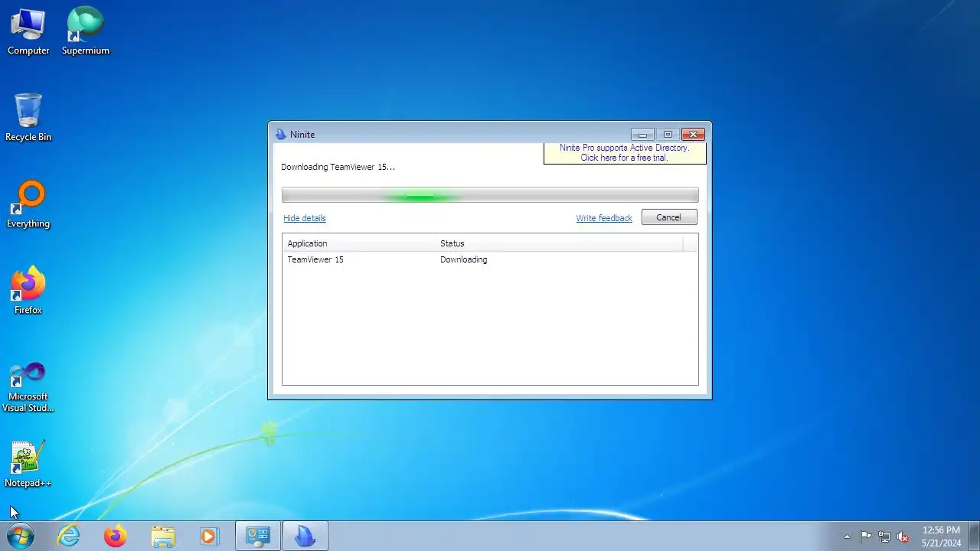980x551 pixels.
Task: Click the Application column header
Action: click(x=359, y=243)
